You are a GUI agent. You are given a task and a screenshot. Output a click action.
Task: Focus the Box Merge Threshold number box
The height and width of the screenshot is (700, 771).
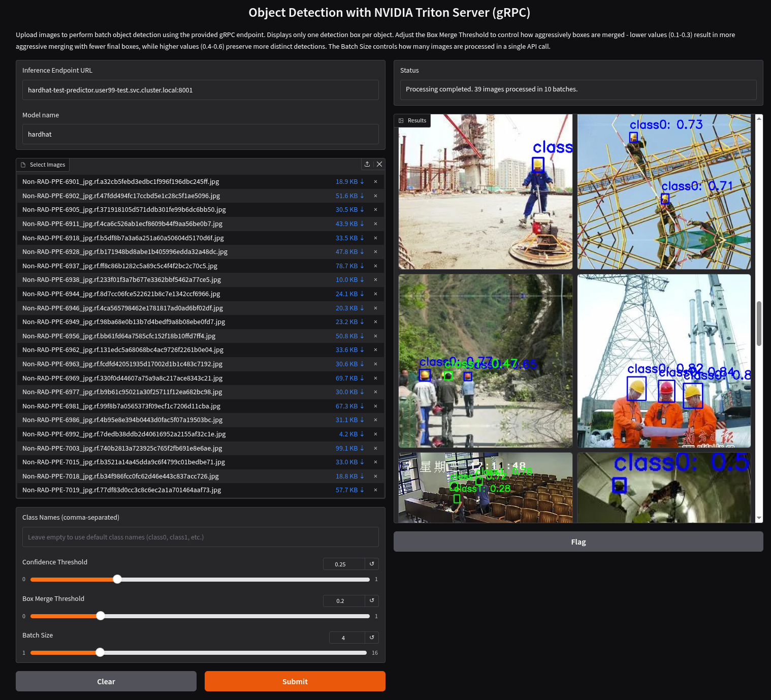pyautogui.click(x=344, y=600)
